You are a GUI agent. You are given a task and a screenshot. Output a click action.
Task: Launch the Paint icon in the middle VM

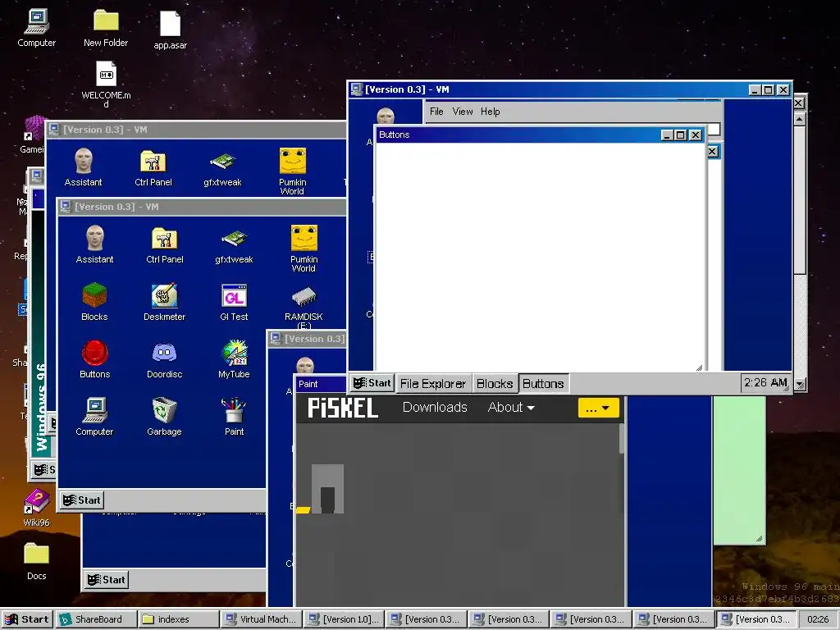(x=234, y=417)
